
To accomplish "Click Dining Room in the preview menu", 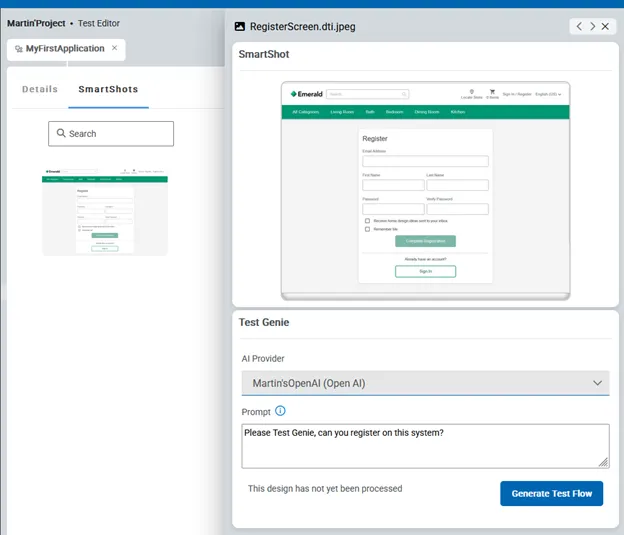I will 427,112.
